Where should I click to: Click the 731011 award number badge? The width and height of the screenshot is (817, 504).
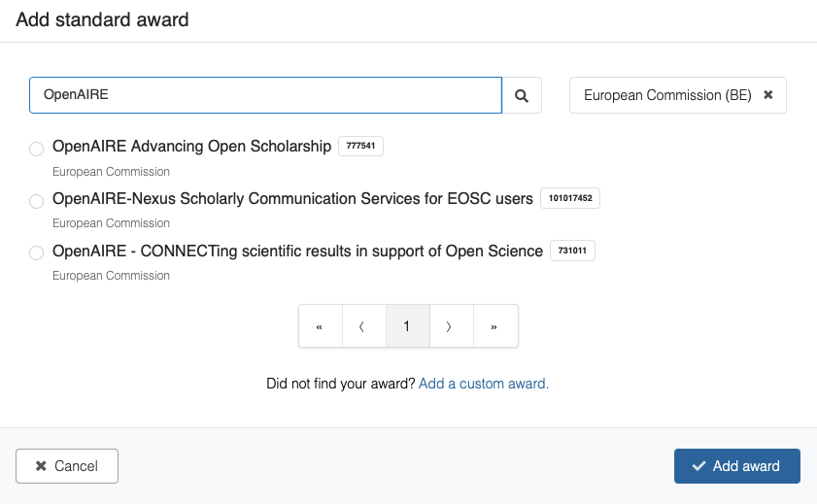[x=572, y=251]
